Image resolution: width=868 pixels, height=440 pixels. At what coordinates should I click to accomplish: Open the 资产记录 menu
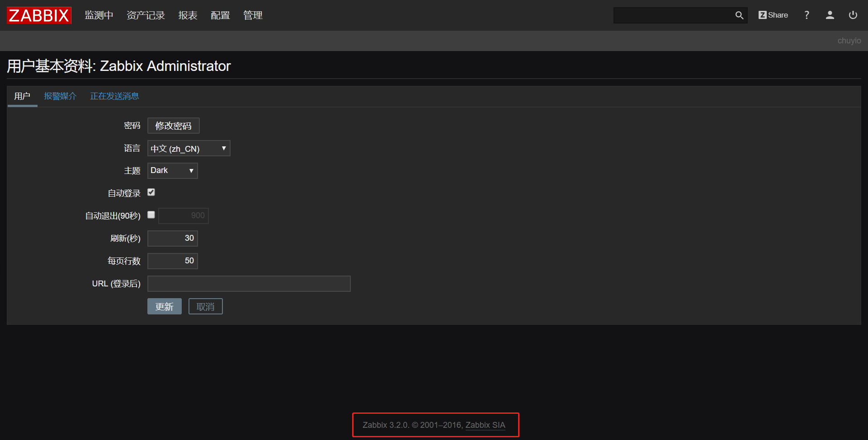(146, 15)
